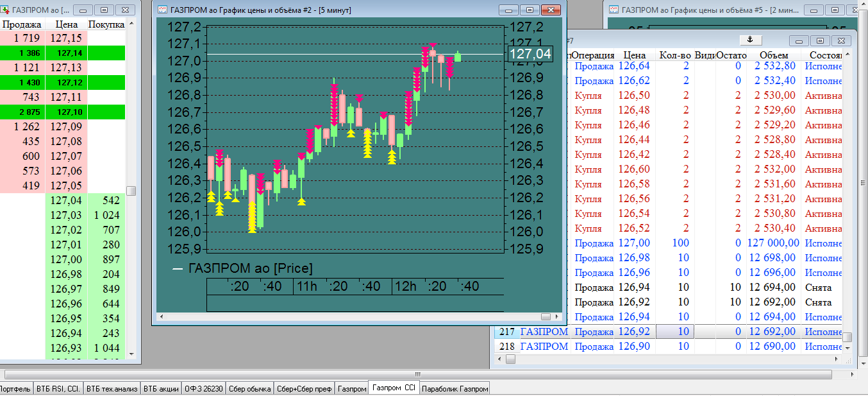Click the 127 000,00 volume cell
Viewport: 868px width, 396px height.
point(774,243)
